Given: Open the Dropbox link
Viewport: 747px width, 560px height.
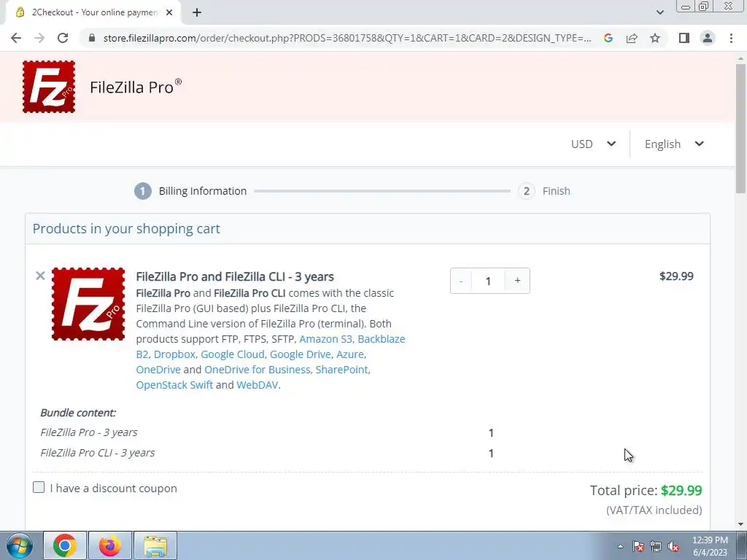Looking at the screenshot, I should [174, 354].
